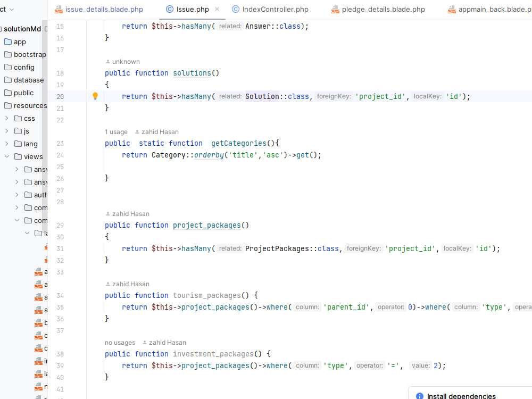Click the IndexController.php class icon
Image resolution: width=532 pixels, height=399 pixels.
tap(236, 10)
